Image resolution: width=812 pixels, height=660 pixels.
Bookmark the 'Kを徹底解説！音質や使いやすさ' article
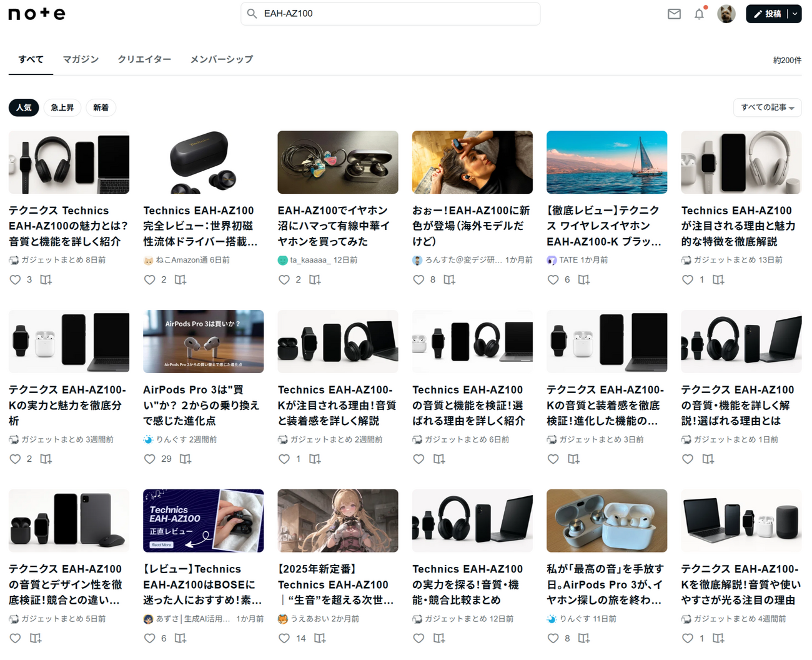(718, 639)
